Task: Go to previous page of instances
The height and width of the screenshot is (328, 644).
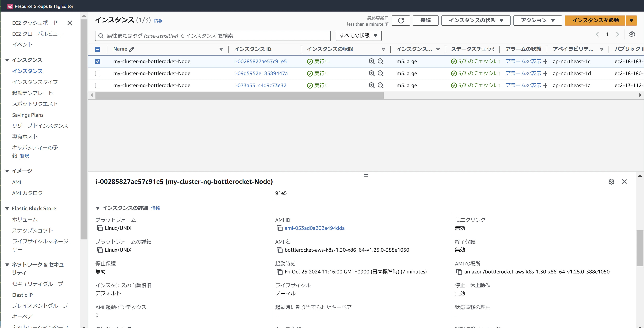Action: [597, 35]
